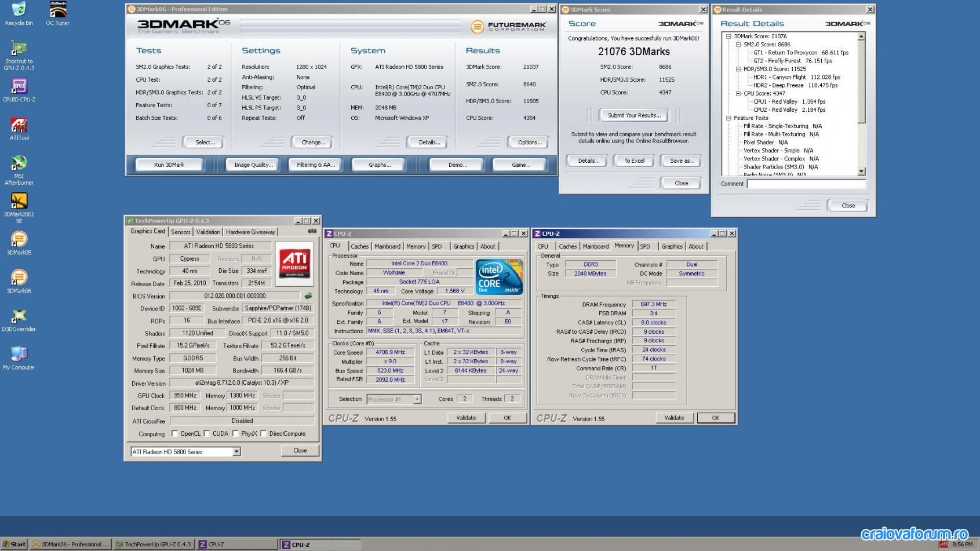Open About tab in left CPU-Z window
The height and width of the screenshot is (551, 980).
[x=488, y=247]
